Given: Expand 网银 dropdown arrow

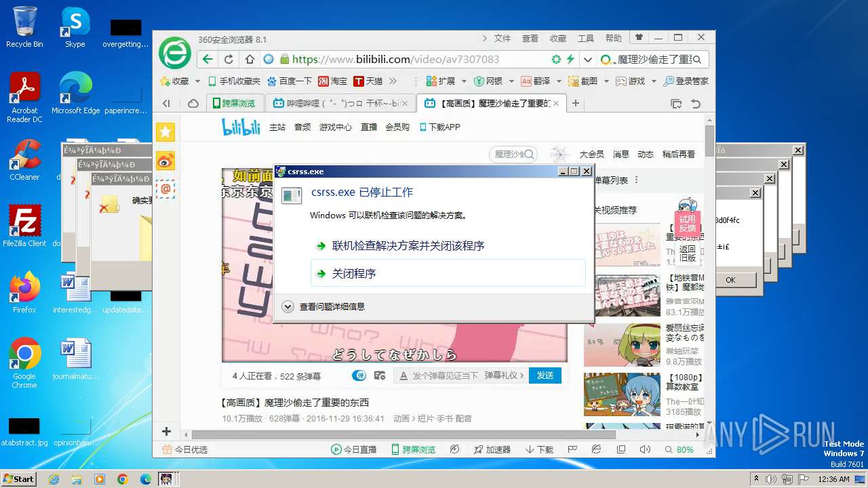Looking at the screenshot, I should pyautogui.click(x=511, y=81).
